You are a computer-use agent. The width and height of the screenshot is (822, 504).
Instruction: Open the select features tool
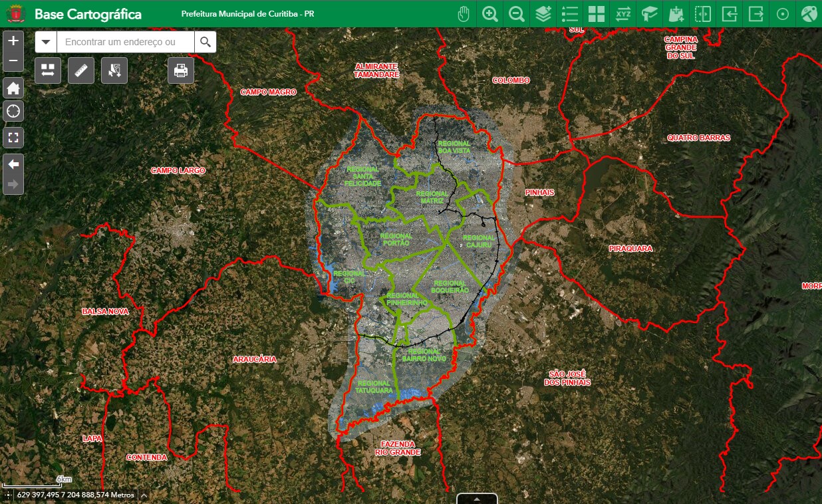(x=114, y=70)
